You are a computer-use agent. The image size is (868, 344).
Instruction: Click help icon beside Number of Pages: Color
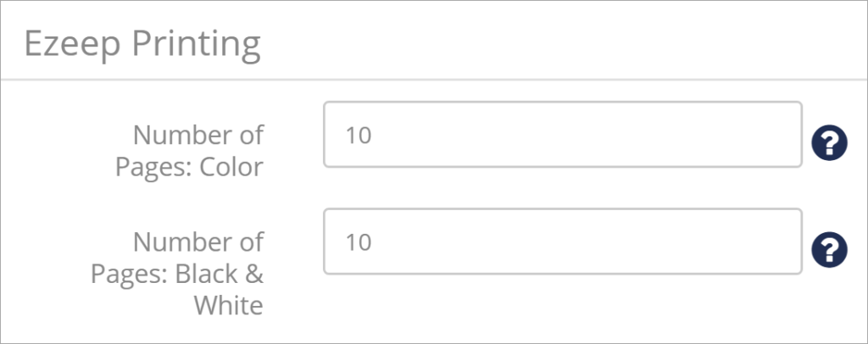pos(829,142)
